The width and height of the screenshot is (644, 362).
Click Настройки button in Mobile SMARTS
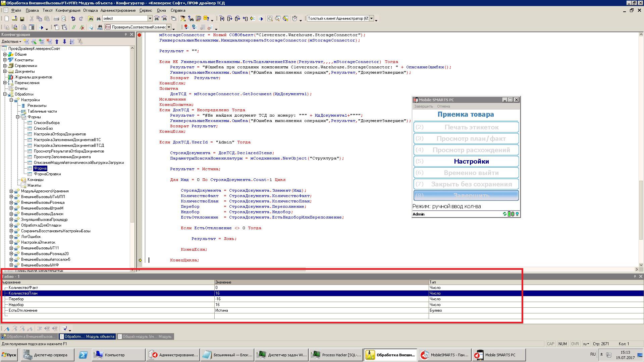pos(466,161)
